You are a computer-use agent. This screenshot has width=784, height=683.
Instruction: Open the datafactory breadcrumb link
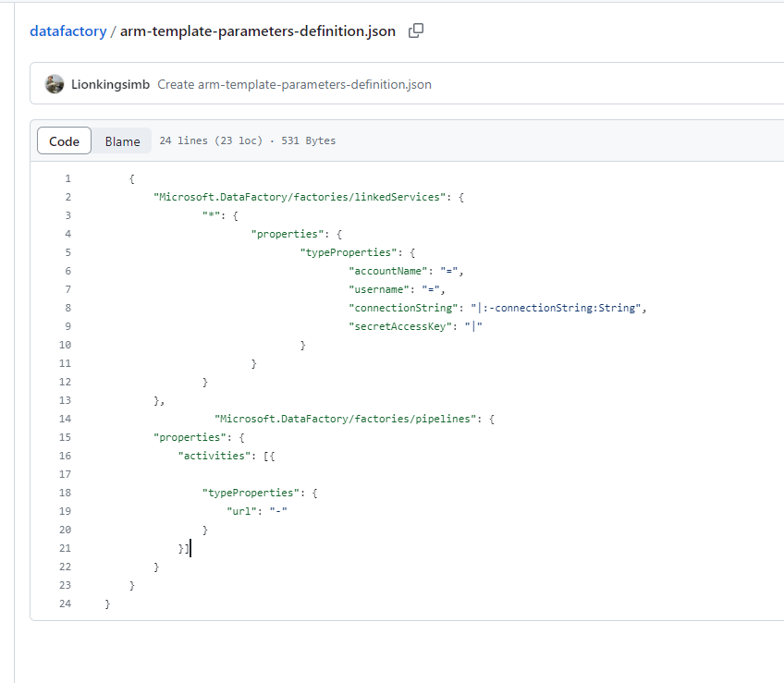[68, 31]
